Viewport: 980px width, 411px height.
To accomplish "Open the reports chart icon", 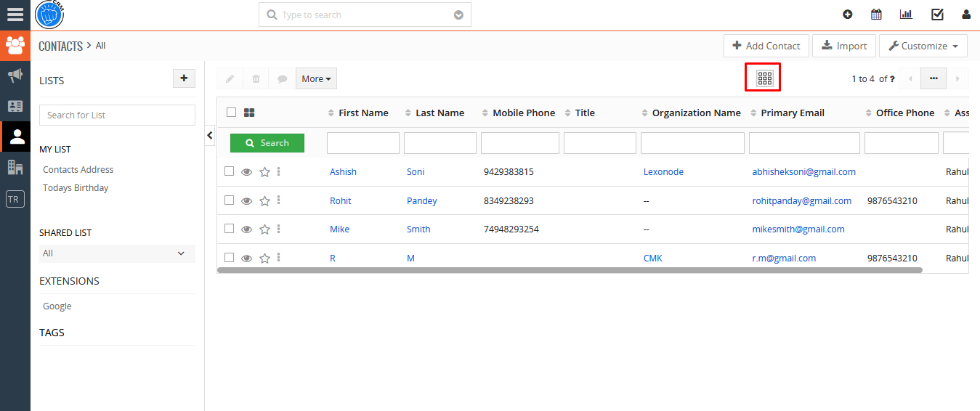I will [x=906, y=15].
